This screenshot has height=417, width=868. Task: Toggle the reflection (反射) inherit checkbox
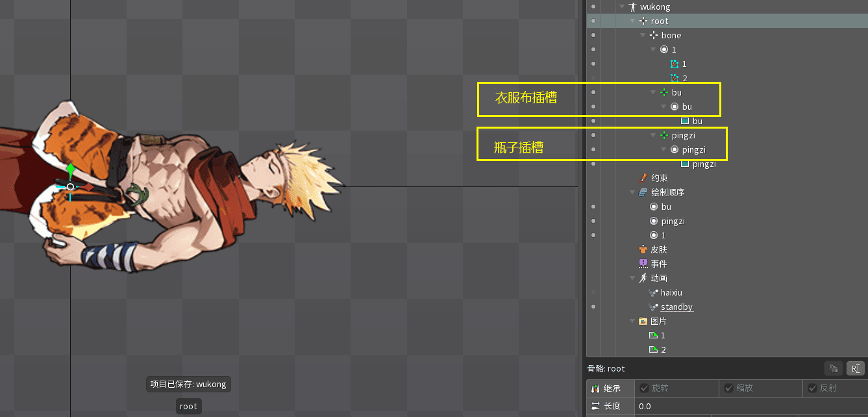pos(812,388)
